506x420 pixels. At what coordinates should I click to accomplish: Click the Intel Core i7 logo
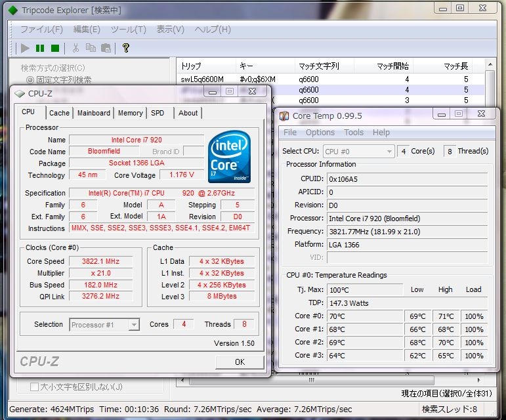click(x=229, y=157)
